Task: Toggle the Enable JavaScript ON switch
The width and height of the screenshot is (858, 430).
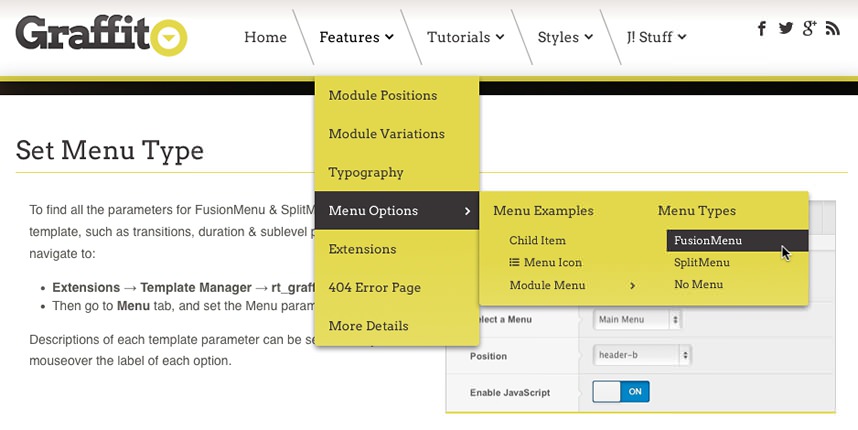Action: point(621,392)
